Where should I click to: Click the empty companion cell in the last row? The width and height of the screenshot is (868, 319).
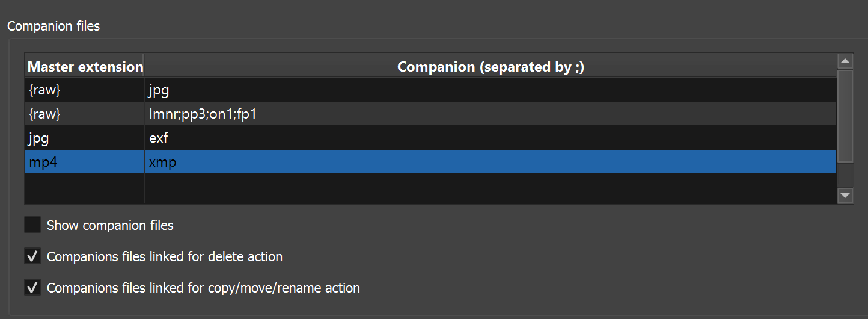point(490,188)
